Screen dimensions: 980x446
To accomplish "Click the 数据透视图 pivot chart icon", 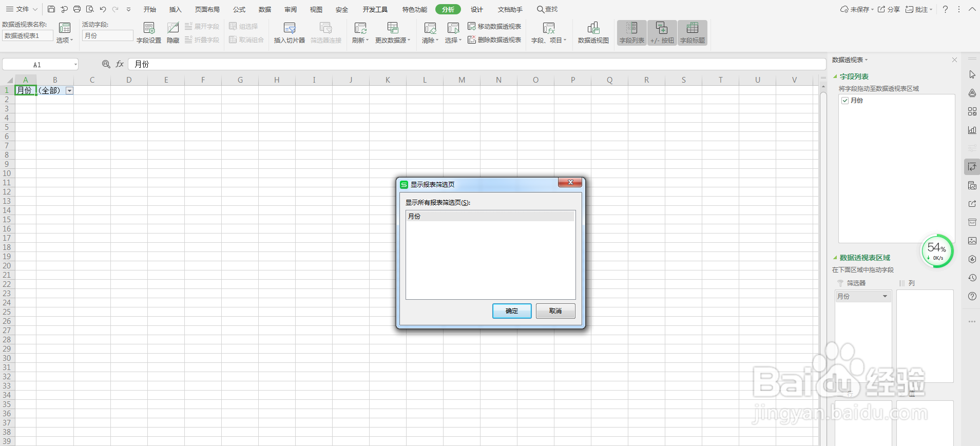I will tap(593, 33).
